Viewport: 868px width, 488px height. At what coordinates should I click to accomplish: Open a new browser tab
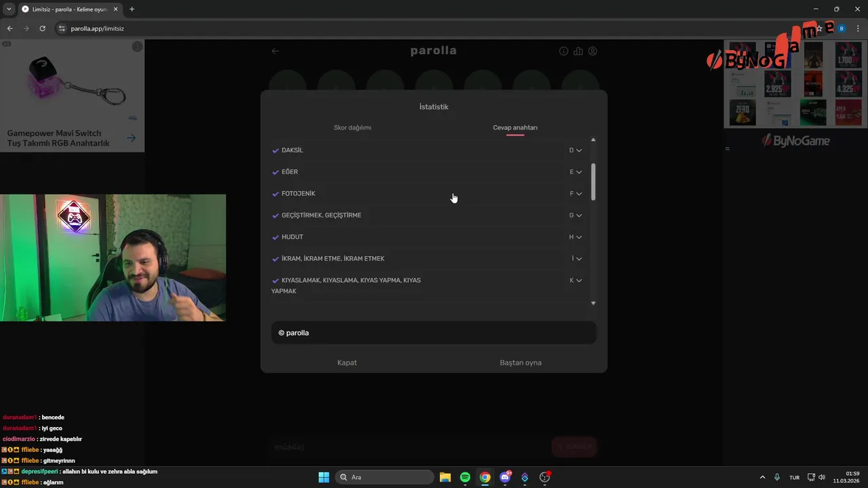point(132,9)
